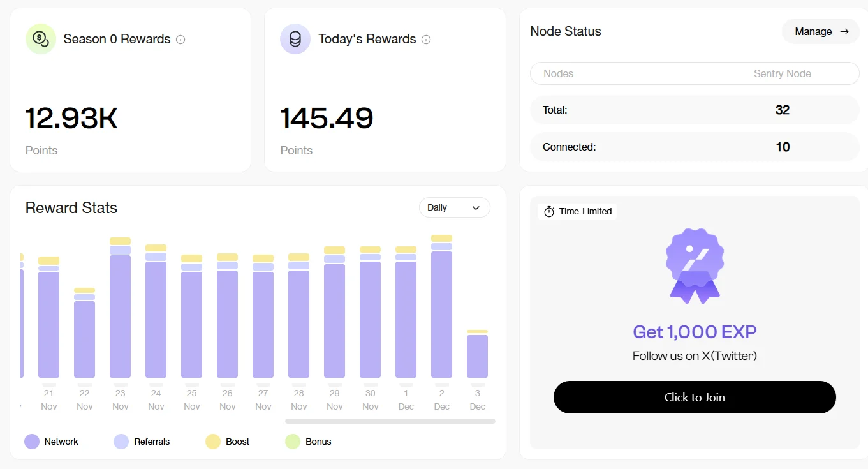Click the arrow icon on the Manage button
The image size is (868, 469).
844,31
